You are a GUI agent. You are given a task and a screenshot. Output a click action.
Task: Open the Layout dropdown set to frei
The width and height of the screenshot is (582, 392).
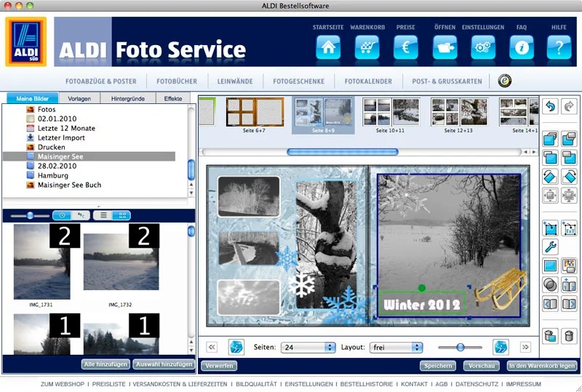point(396,348)
